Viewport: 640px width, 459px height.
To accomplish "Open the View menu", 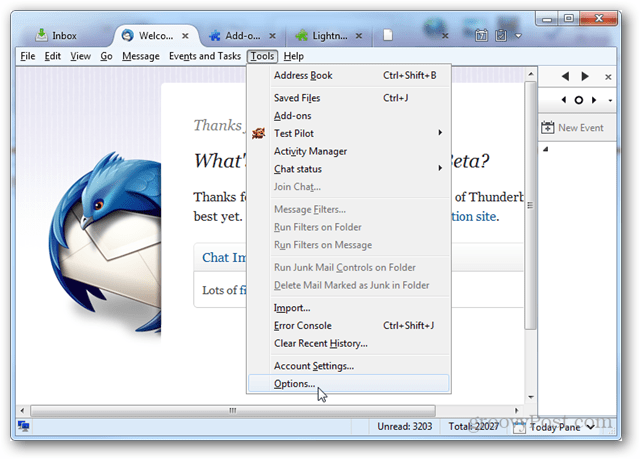I will point(80,56).
